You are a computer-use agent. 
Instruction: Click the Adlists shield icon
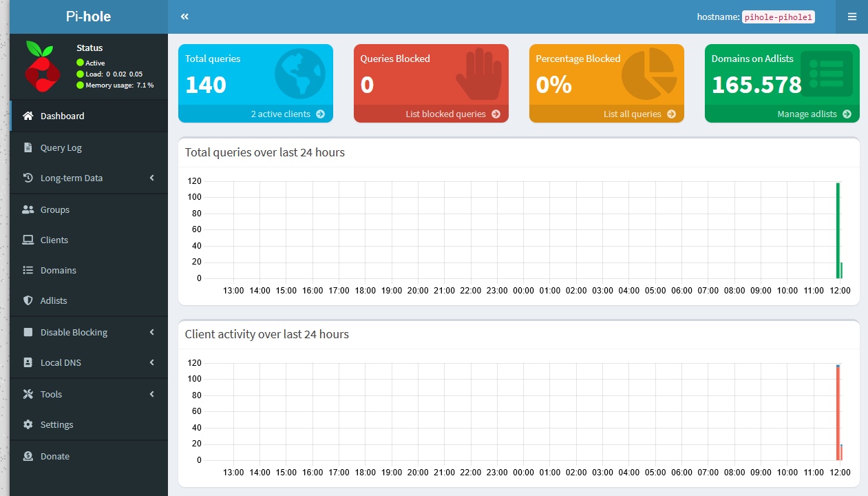point(28,300)
